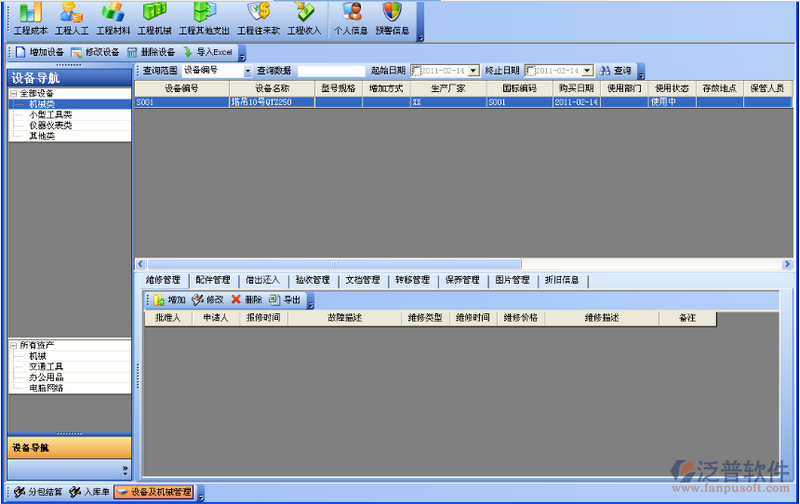800x504 pixels.
Task: Switch to the 配件管理 tab
Action: tap(212, 280)
